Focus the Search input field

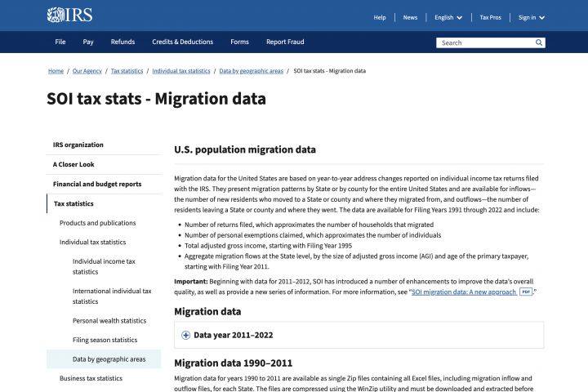pyautogui.click(x=486, y=42)
